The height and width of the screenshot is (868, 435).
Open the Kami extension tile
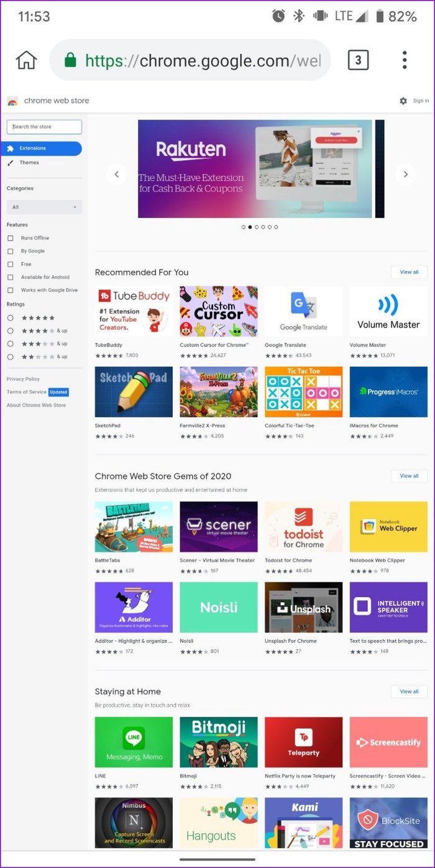[x=303, y=823]
